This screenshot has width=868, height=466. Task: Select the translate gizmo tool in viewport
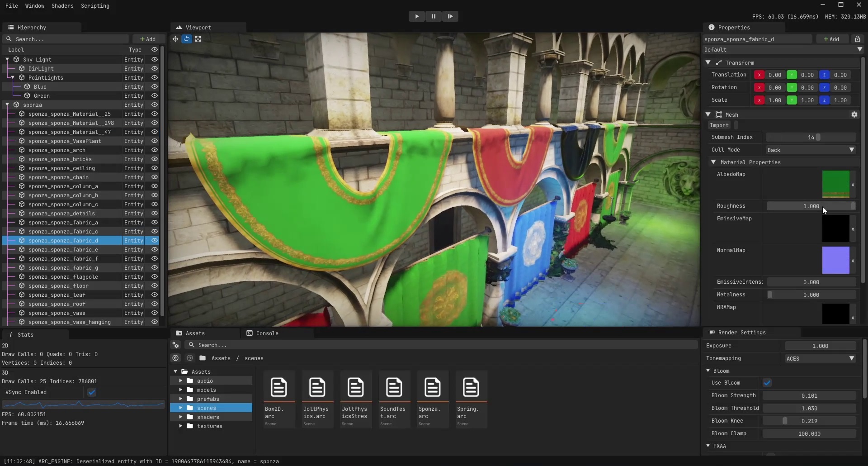pyautogui.click(x=175, y=39)
